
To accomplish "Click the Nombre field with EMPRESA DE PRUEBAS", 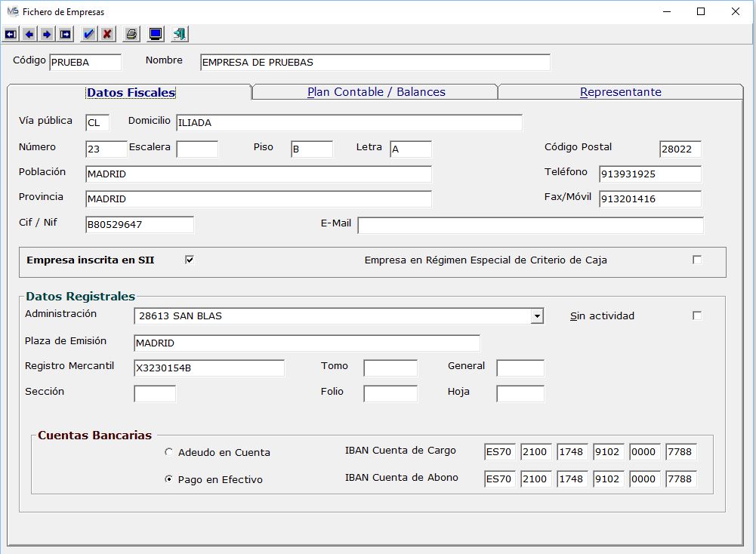I will 375,62.
